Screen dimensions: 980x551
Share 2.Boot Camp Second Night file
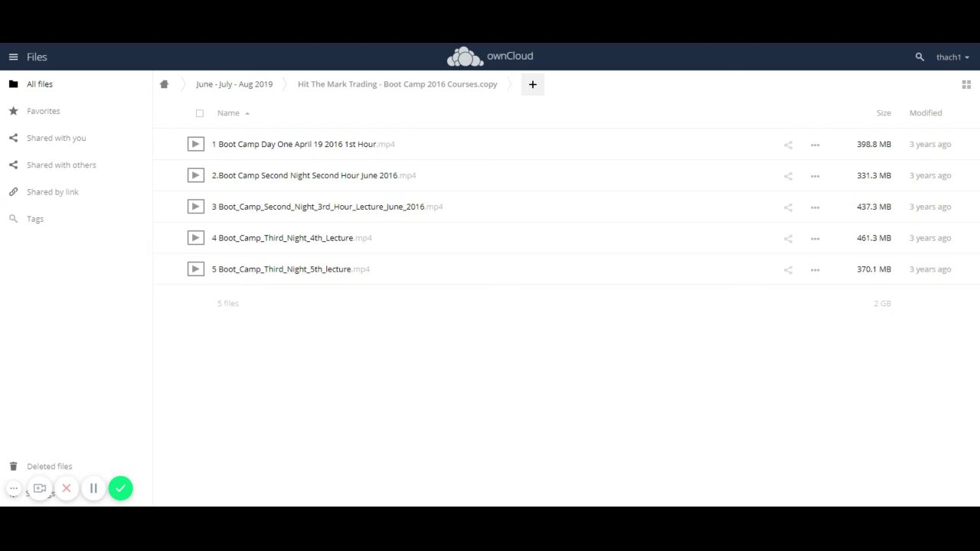pyautogui.click(x=788, y=176)
